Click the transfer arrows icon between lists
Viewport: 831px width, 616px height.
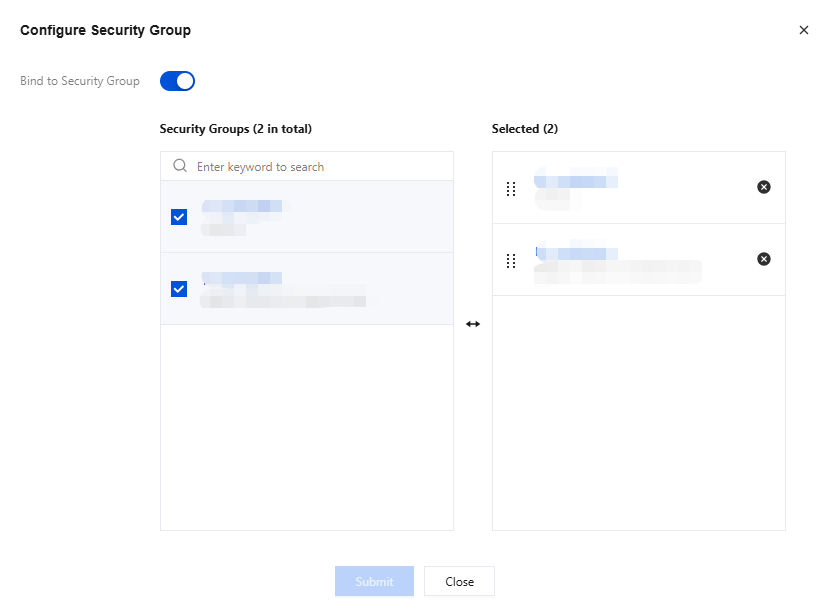pos(473,324)
